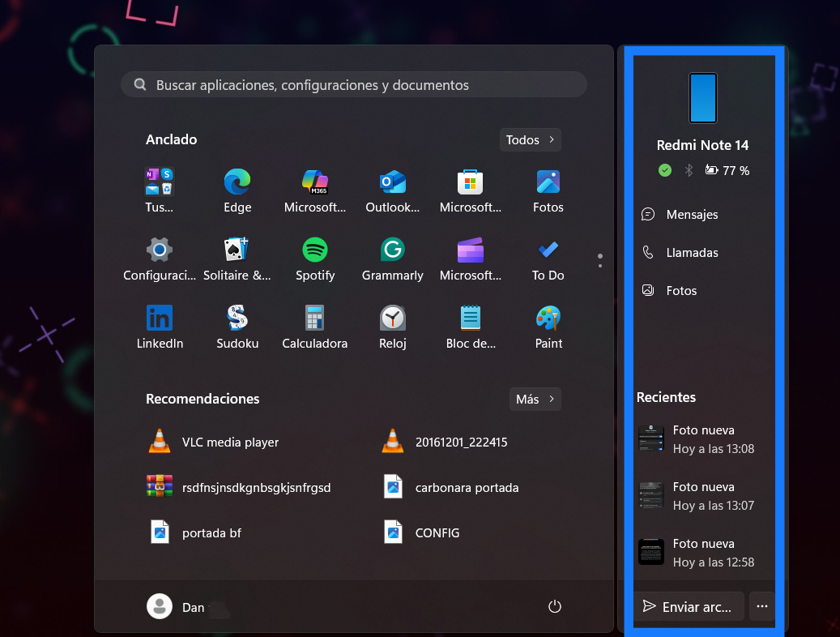
Task: Launch the Grammarly app
Action: click(x=393, y=259)
